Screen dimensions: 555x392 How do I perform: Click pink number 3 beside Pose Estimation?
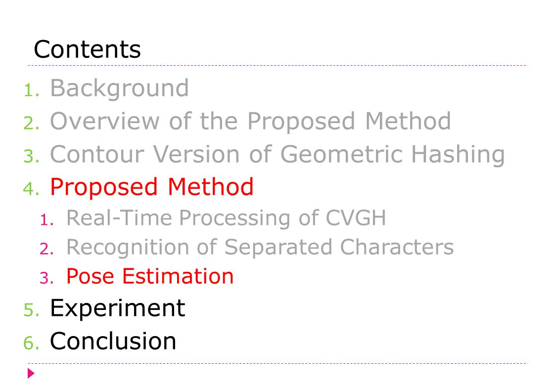tap(46, 278)
